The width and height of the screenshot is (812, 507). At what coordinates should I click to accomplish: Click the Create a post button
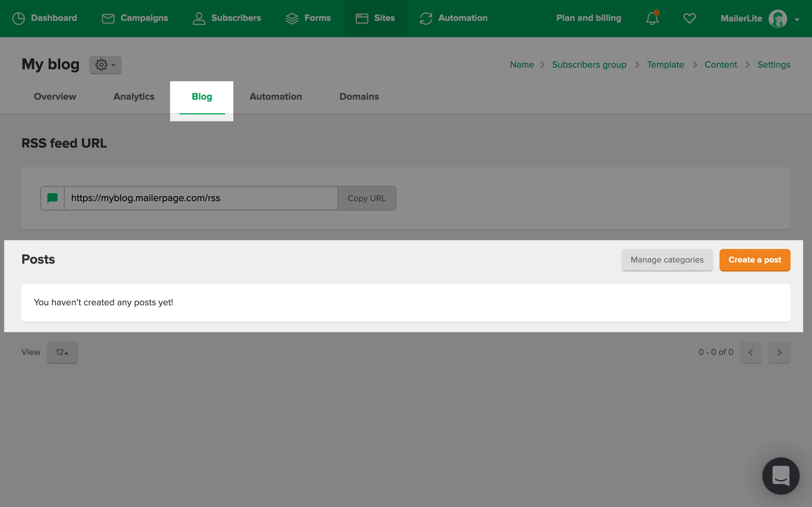(x=754, y=260)
